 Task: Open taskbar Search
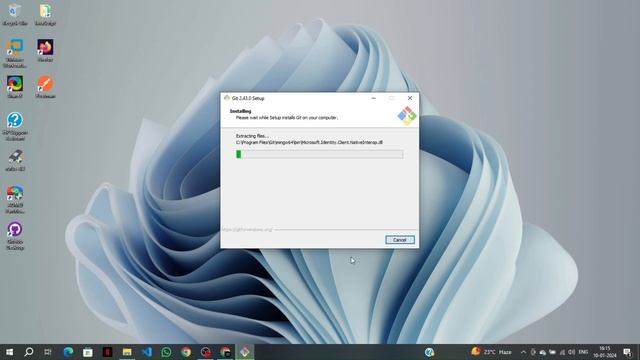pos(29,352)
